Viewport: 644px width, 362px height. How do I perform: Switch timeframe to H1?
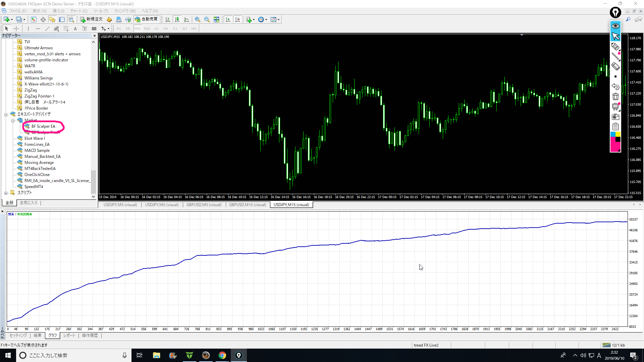point(156,28)
